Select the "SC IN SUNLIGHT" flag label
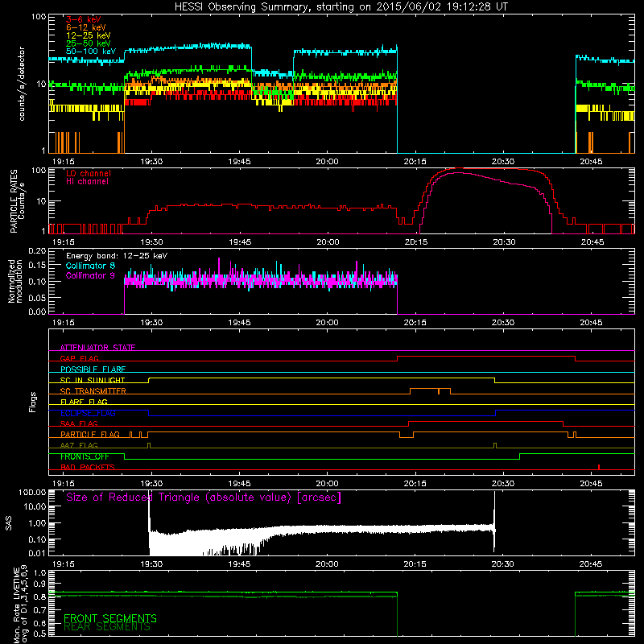 click(93, 380)
